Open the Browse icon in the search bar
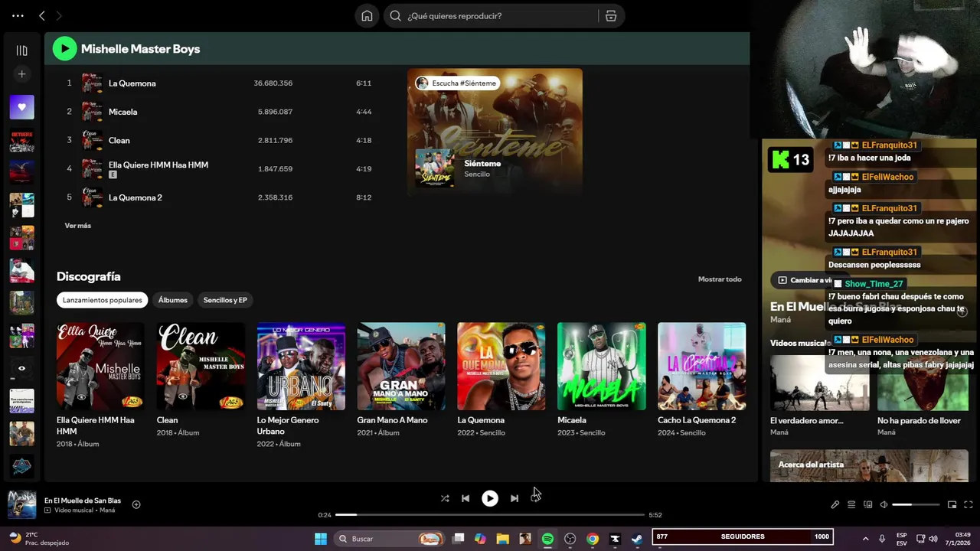 (611, 16)
